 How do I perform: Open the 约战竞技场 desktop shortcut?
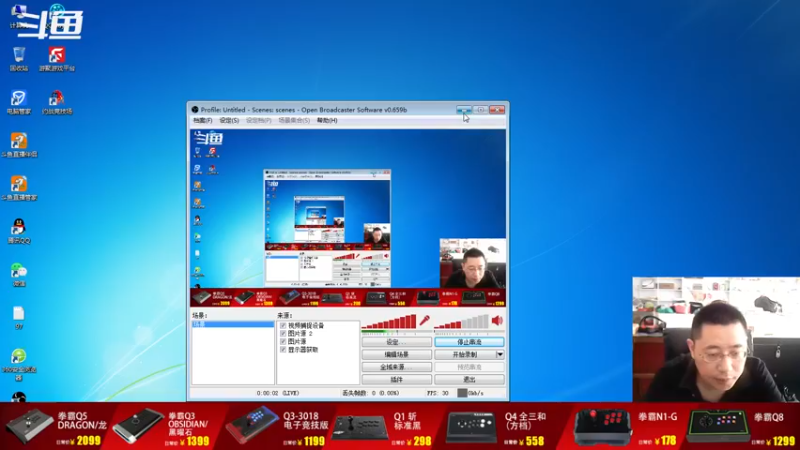click(57, 102)
